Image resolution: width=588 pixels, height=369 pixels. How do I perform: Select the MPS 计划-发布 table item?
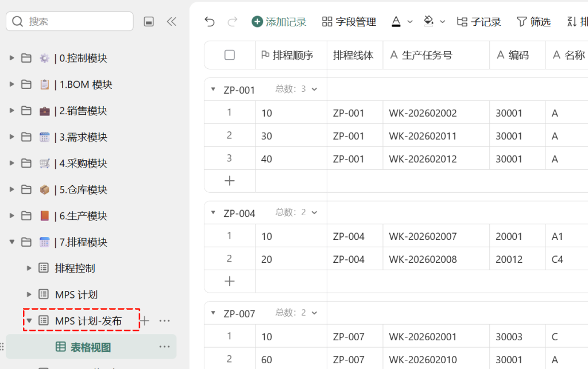tap(88, 321)
